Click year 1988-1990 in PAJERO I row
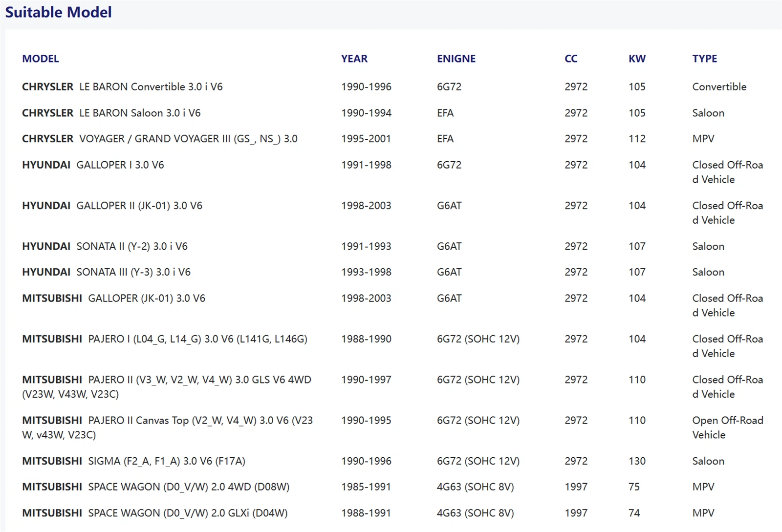Screen dimensions: 782x532 [x=366, y=339]
